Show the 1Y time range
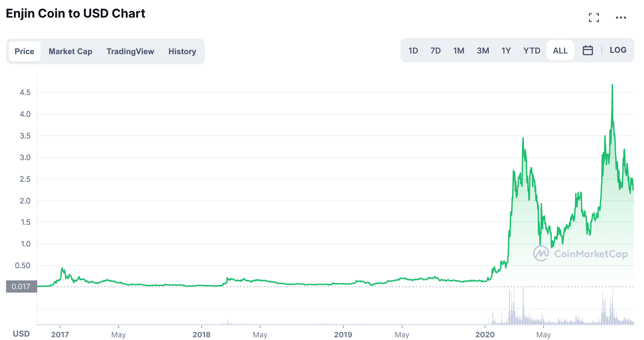 click(x=506, y=51)
